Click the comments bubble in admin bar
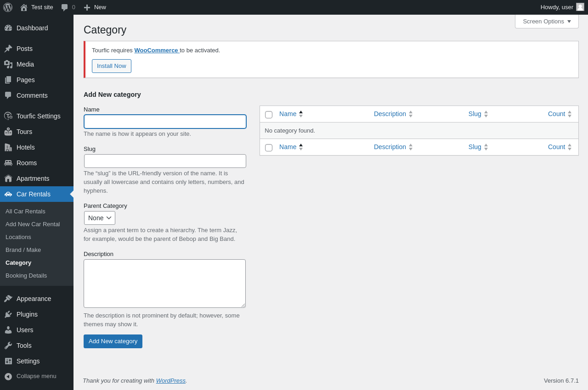Screen dimensions: 588x390 pos(65,7)
